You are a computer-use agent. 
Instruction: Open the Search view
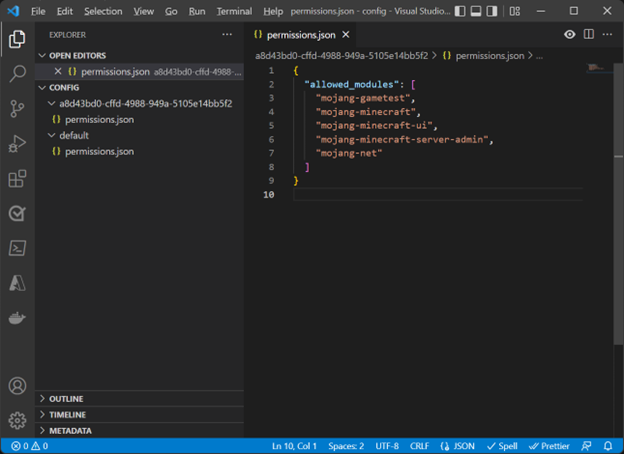(17, 74)
